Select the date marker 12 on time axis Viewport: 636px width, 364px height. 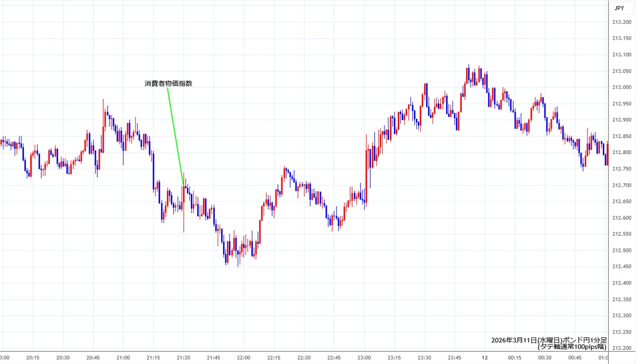point(485,358)
